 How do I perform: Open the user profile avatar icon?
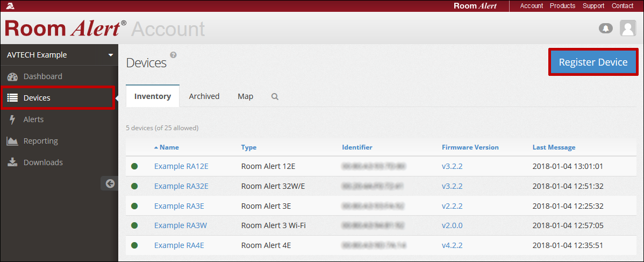point(628,28)
